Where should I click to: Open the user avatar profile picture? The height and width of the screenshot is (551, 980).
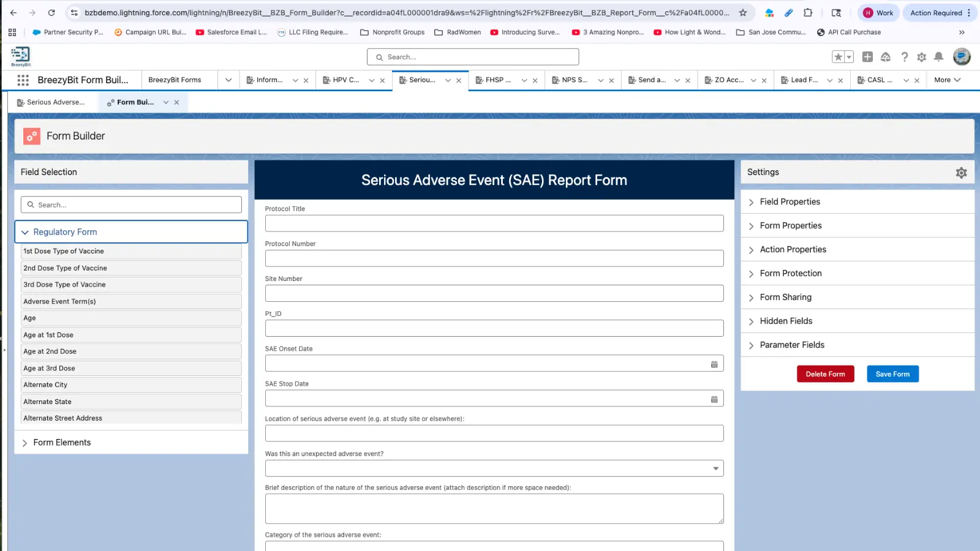(x=962, y=56)
